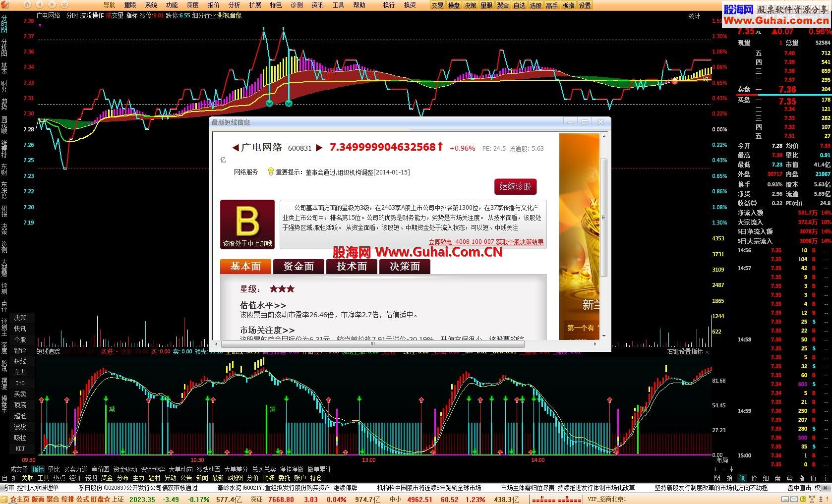Click the three-star rating icons
The width and height of the screenshot is (832, 504).
pos(282,289)
